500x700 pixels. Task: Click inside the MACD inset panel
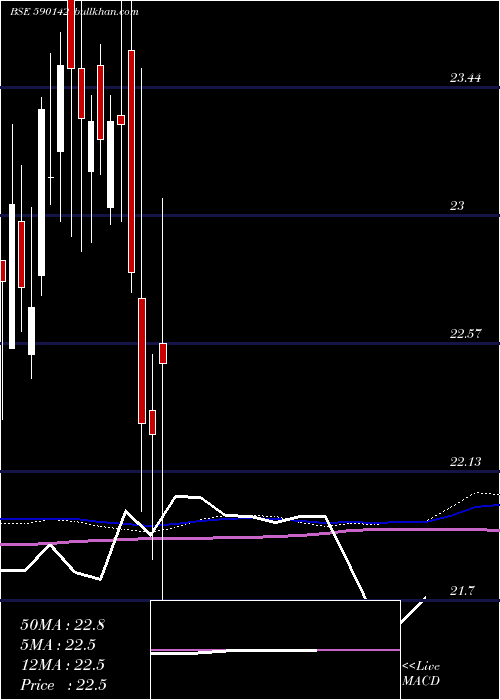pyautogui.click(x=275, y=650)
